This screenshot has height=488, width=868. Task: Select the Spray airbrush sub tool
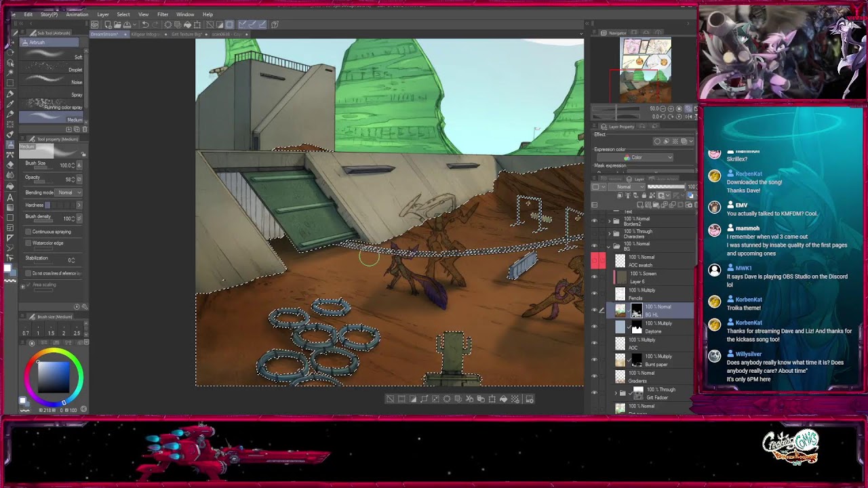[x=52, y=93]
